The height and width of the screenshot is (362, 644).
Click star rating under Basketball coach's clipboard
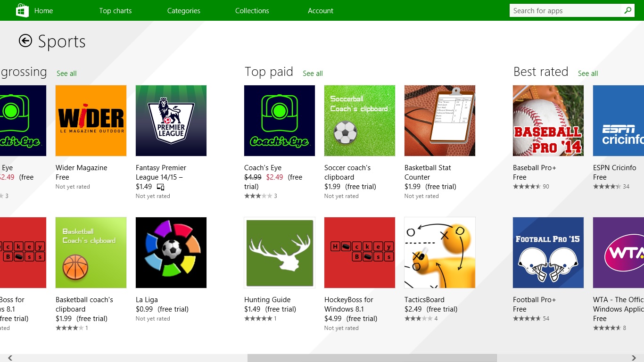coord(69,328)
